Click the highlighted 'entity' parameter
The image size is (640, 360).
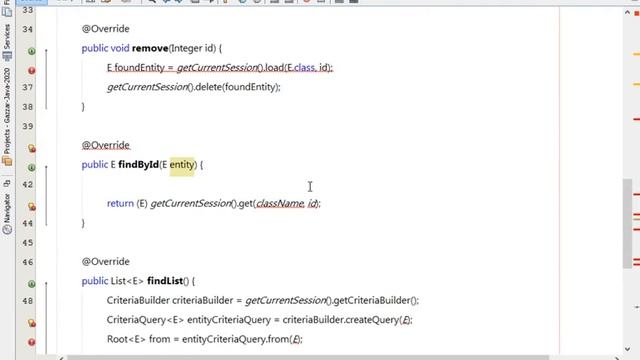(x=182, y=165)
